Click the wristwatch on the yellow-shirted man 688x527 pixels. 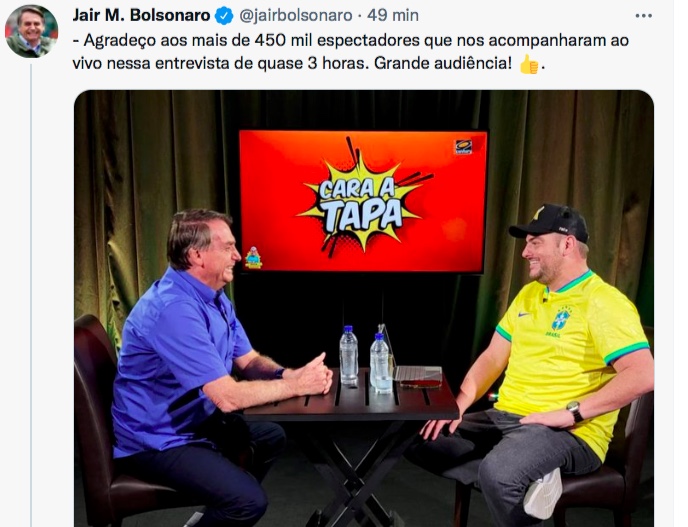coord(574,410)
